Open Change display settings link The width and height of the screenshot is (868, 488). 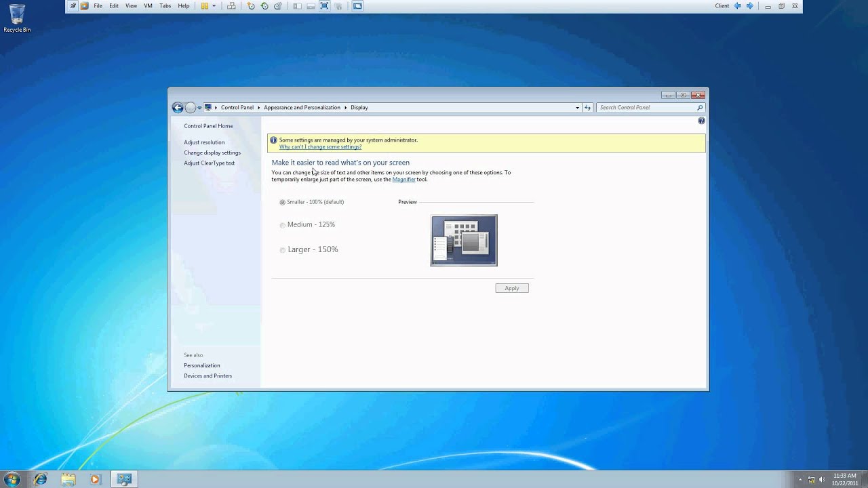[212, 152]
